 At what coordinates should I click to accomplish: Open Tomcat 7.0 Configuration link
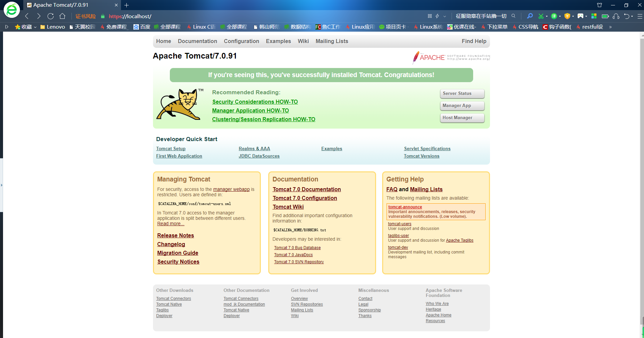pos(305,198)
